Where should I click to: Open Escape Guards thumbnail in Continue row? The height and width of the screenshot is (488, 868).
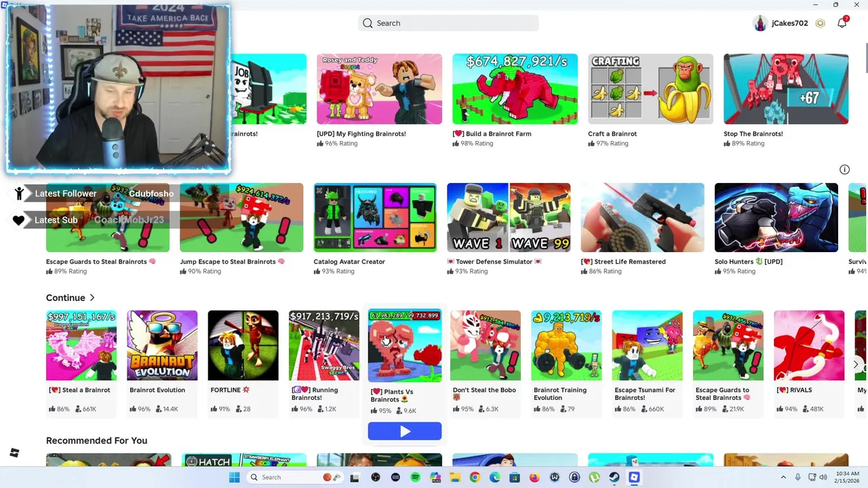(x=728, y=346)
